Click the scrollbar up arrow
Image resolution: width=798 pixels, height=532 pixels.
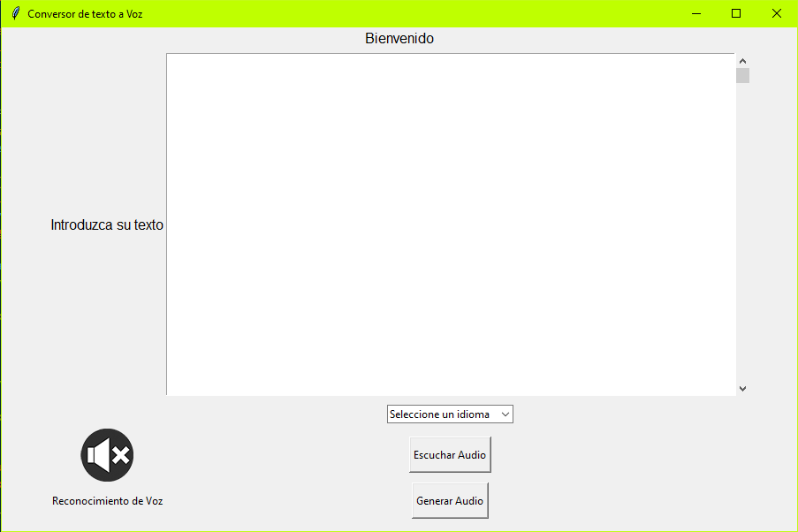coord(742,60)
